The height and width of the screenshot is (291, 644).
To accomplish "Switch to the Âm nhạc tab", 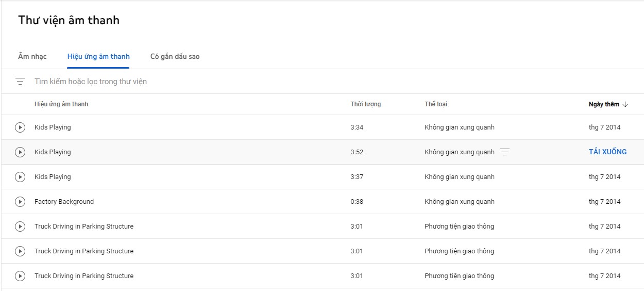I will pos(32,56).
